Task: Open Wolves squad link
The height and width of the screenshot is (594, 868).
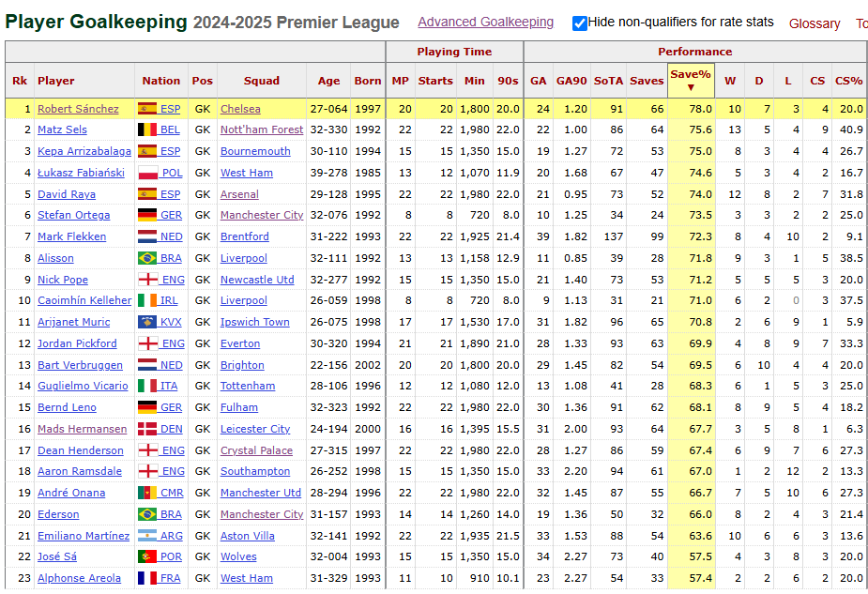Action: [238, 556]
